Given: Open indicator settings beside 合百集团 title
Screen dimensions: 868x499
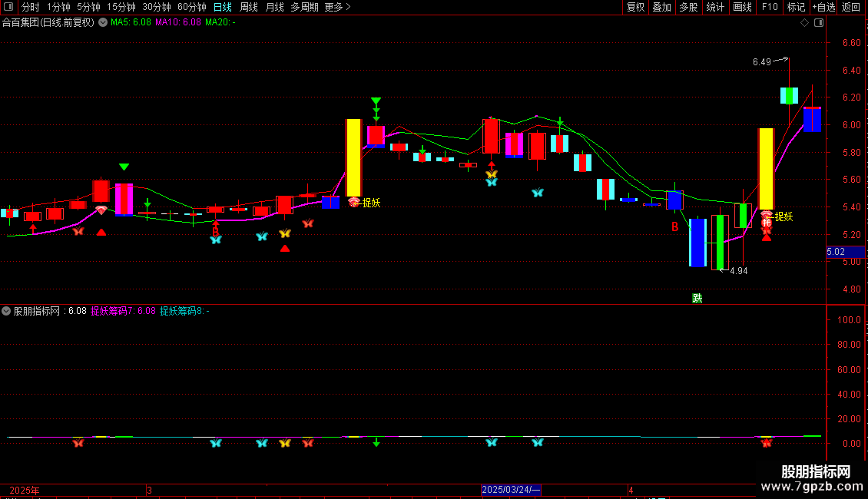Looking at the screenshot, I should tap(103, 23).
